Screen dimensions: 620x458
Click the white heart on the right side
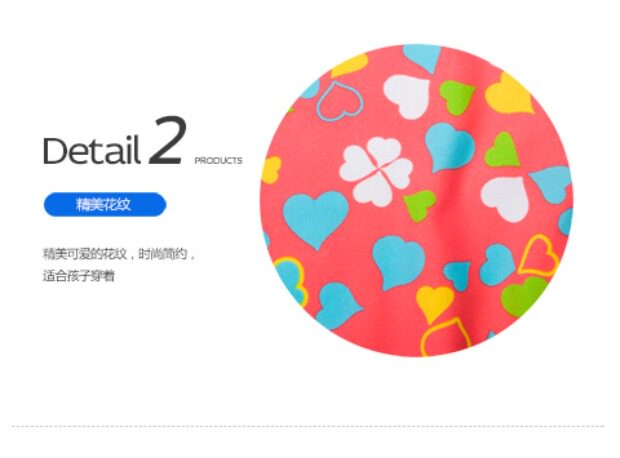[506, 198]
